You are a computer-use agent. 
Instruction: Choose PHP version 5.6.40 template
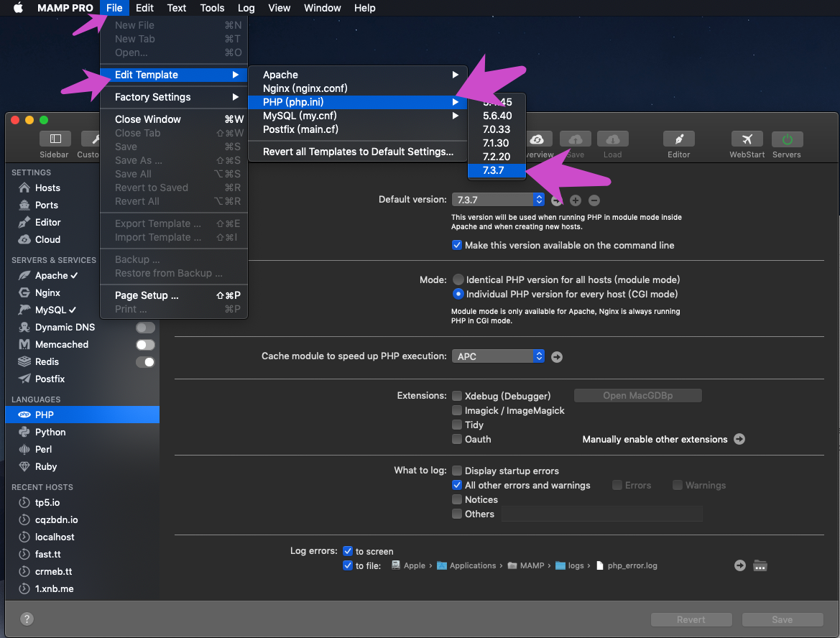(497, 116)
